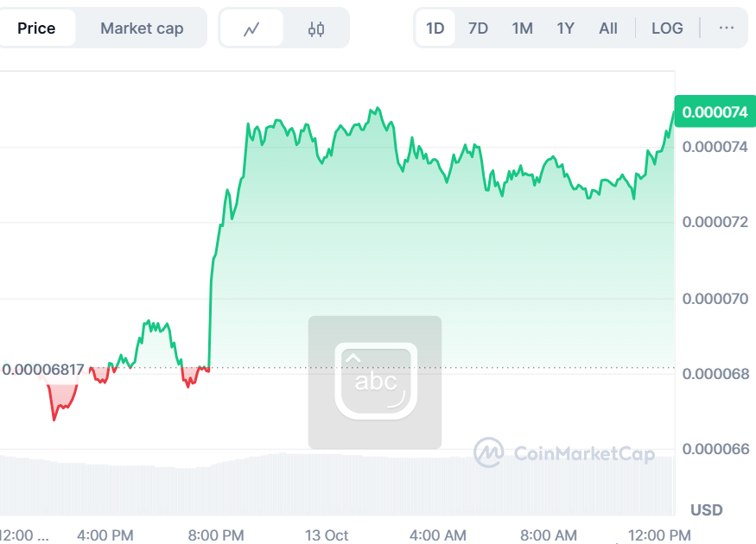Switch to candlestick chart view

316,28
